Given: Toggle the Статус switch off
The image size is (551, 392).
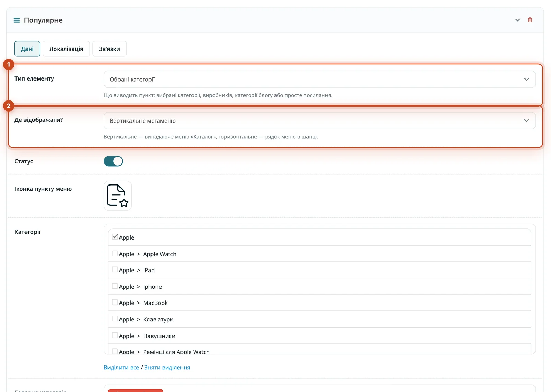Looking at the screenshot, I should (113, 161).
